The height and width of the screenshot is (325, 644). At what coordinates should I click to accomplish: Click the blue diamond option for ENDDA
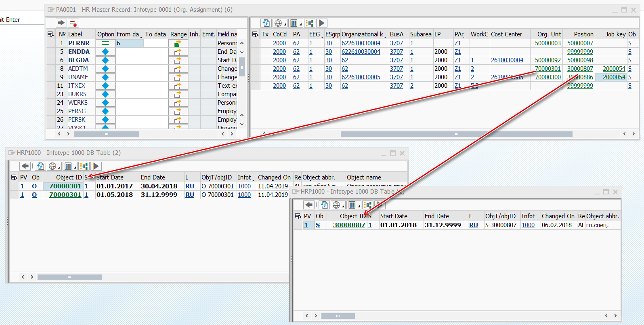point(105,52)
